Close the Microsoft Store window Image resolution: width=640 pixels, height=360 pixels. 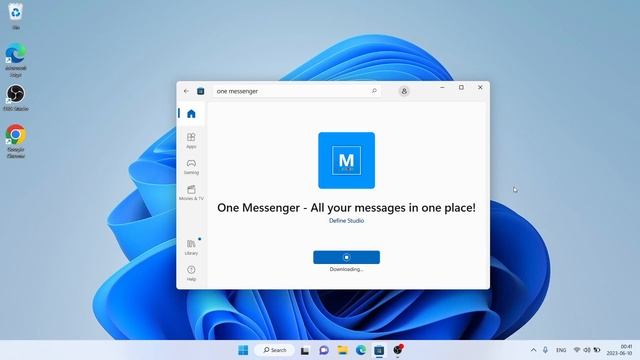480,87
